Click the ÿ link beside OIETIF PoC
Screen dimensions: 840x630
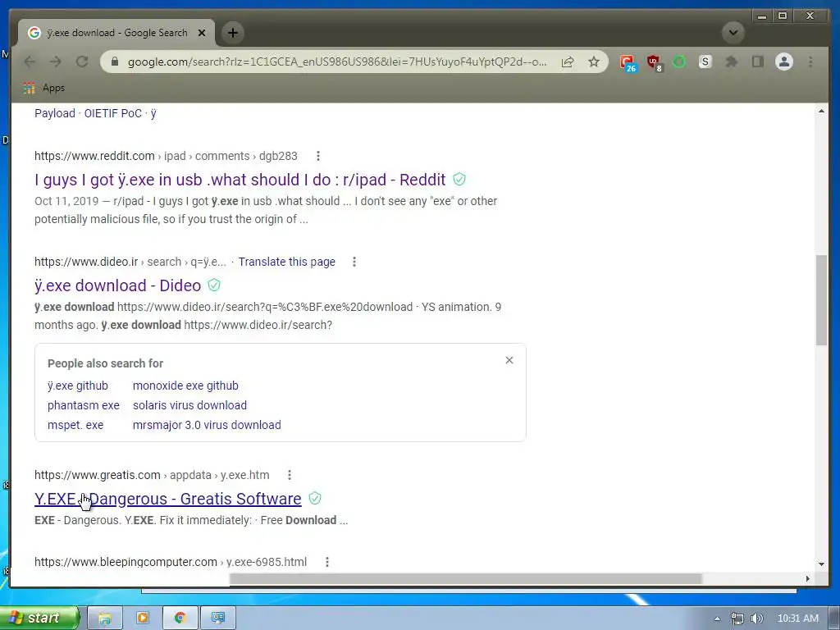[153, 113]
